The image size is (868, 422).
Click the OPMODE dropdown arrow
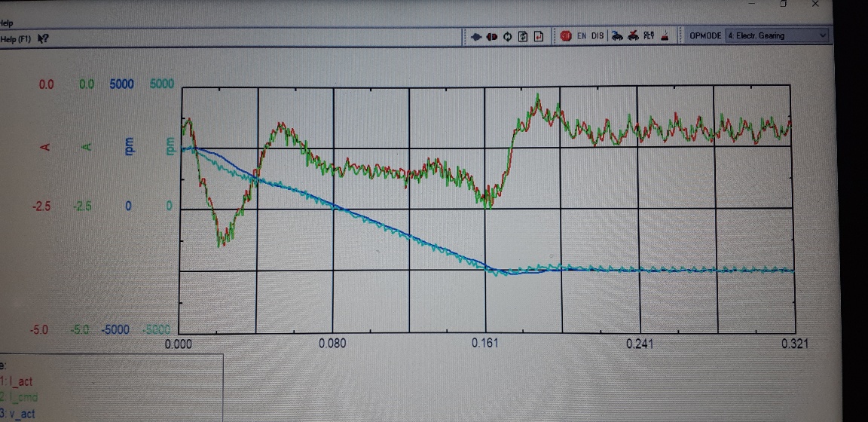click(x=821, y=35)
